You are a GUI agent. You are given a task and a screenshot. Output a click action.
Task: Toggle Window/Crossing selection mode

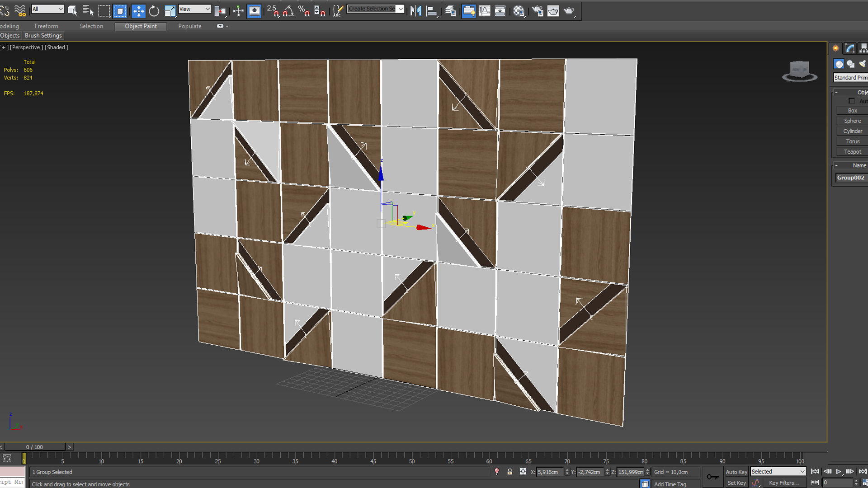pos(120,10)
